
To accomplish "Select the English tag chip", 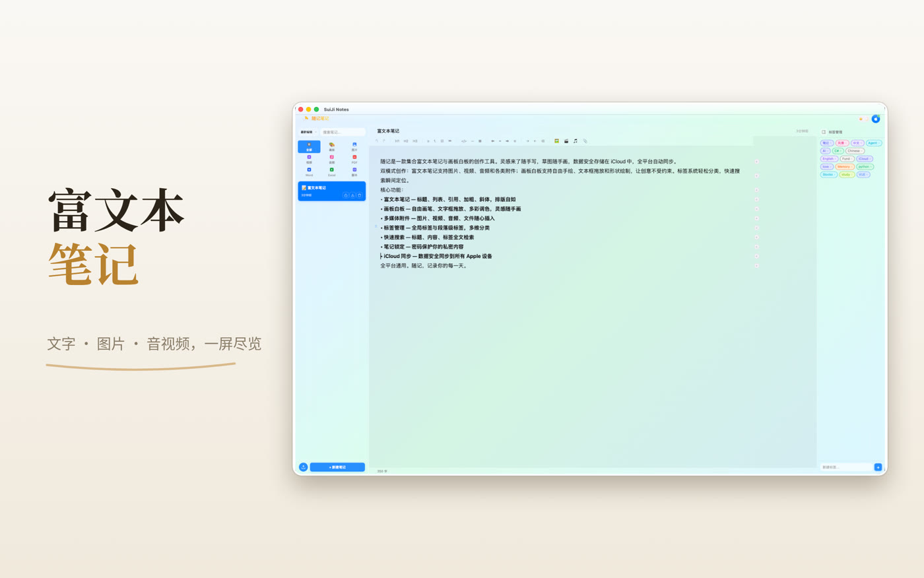I will pyautogui.click(x=829, y=159).
